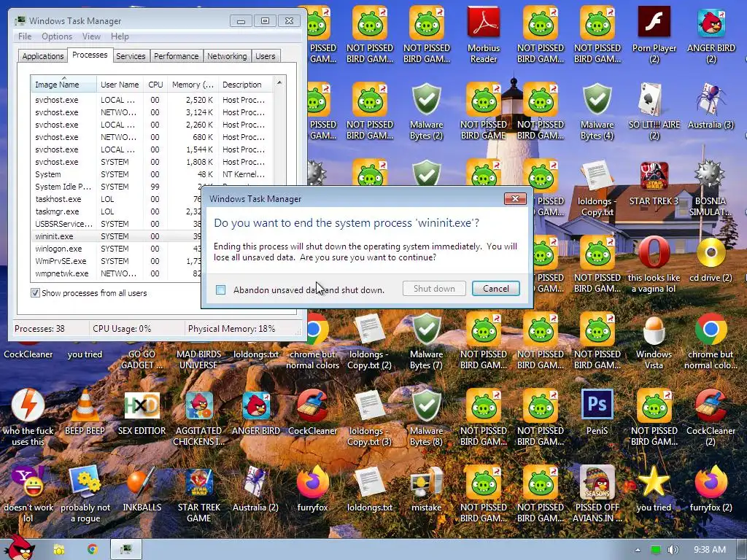Viewport: 747px width, 560px height.
Task: Sort processes by CPU column header
Action: 155,85
